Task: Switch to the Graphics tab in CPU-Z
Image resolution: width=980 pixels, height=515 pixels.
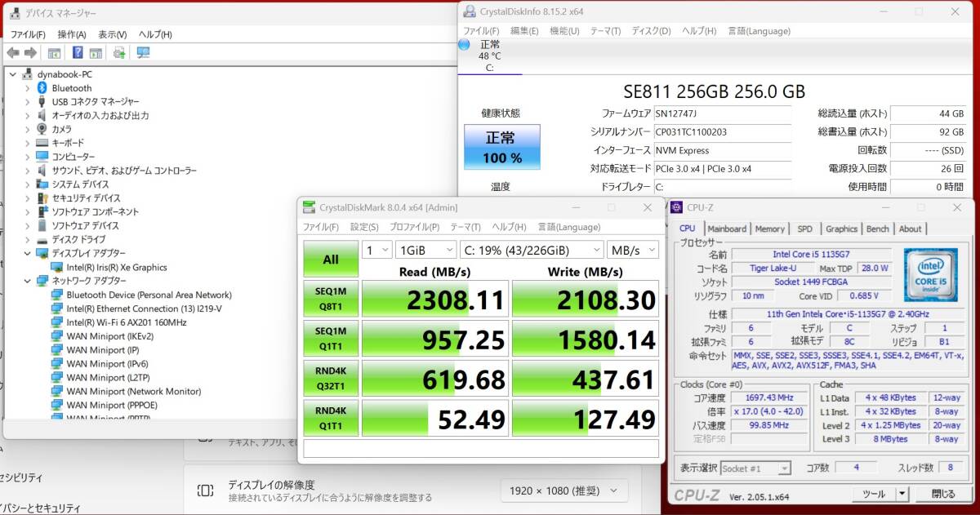Action: [x=841, y=229]
